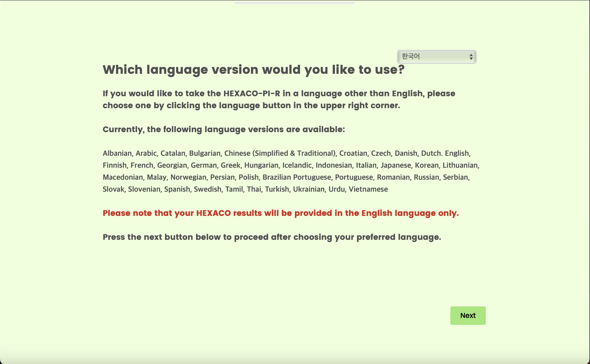Click the red note about English-only results
590x364 pixels.
coord(281,213)
